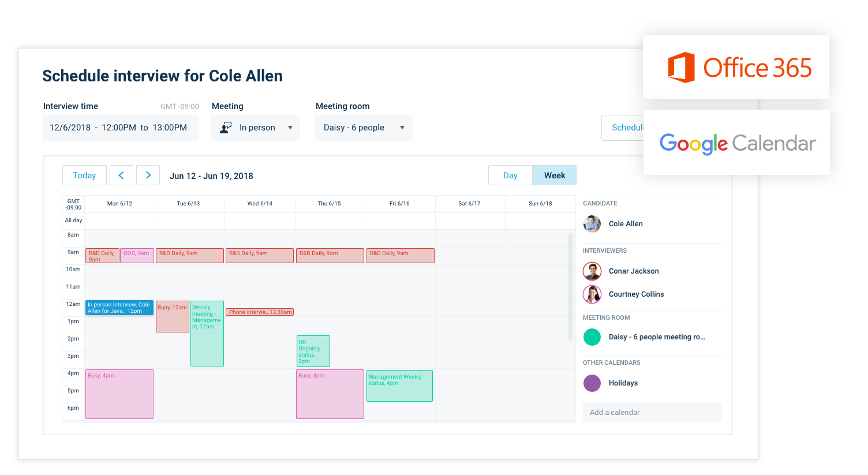Go to previous week with left chevron
The height and width of the screenshot is (475, 868).
121,175
